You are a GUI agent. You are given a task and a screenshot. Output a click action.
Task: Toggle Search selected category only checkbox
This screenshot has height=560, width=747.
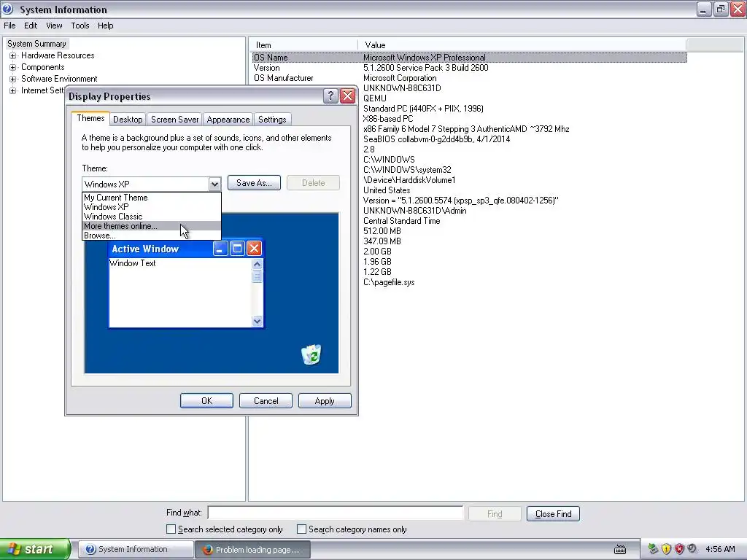171,529
